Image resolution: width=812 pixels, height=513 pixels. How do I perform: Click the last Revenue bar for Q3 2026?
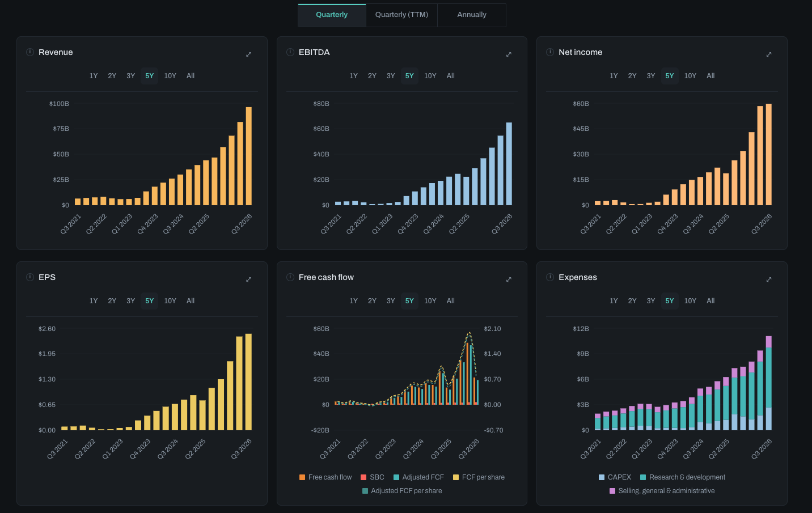(x=248, y=156)
